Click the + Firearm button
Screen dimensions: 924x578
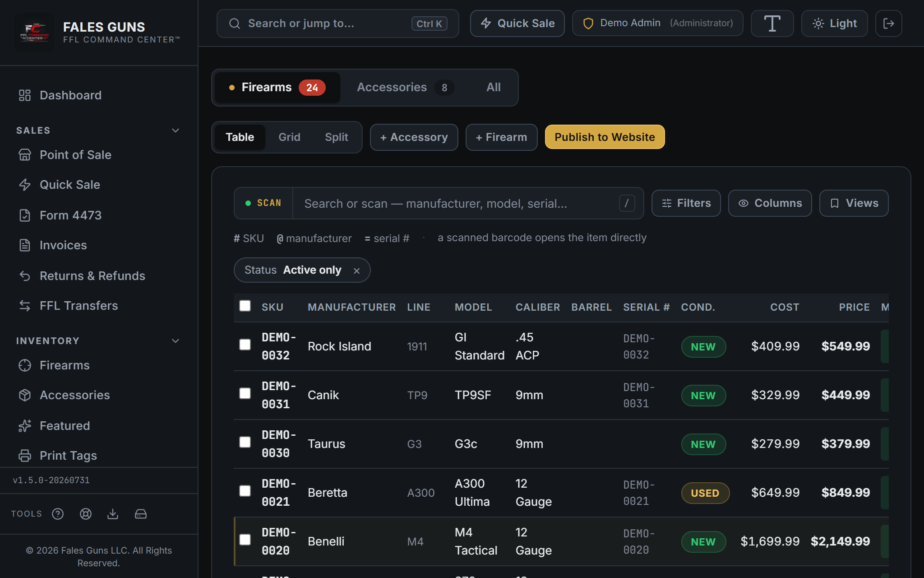coord(501,137)
